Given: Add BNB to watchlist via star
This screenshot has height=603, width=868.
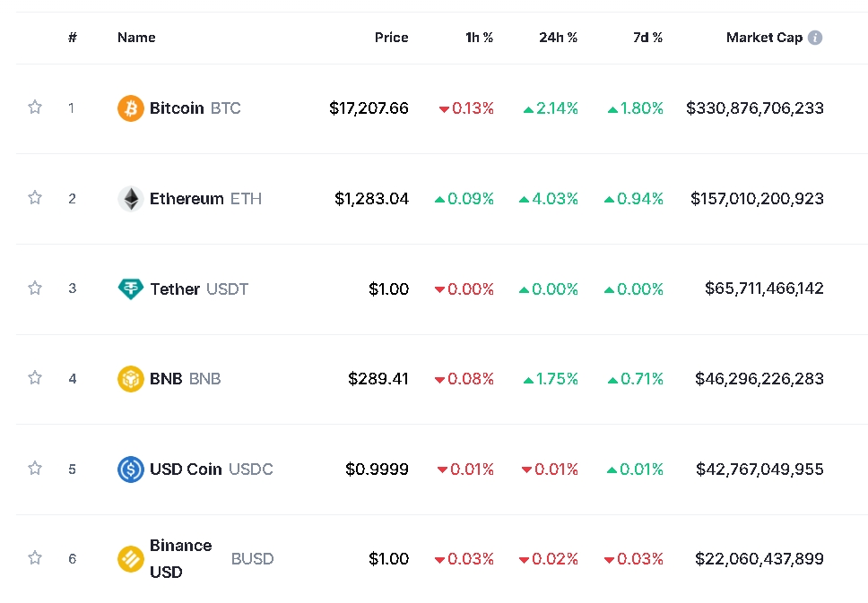Looking at the screenshot, I should coord(35,378).
